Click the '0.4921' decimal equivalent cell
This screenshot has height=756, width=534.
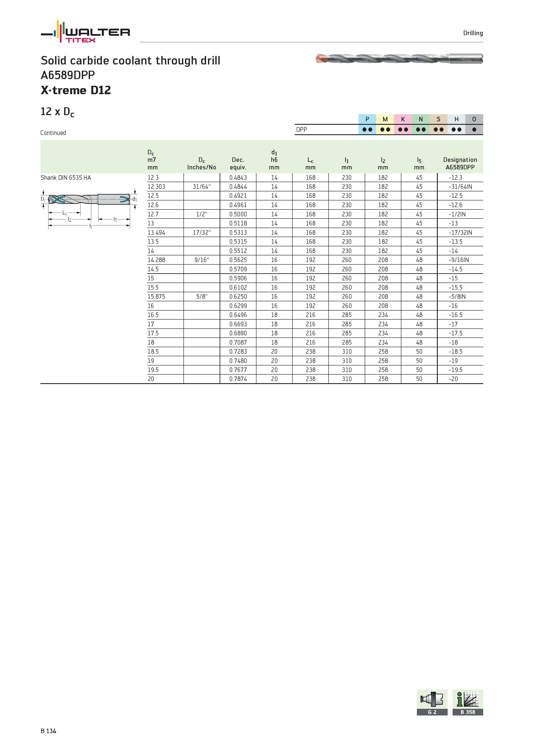point(238,196)
